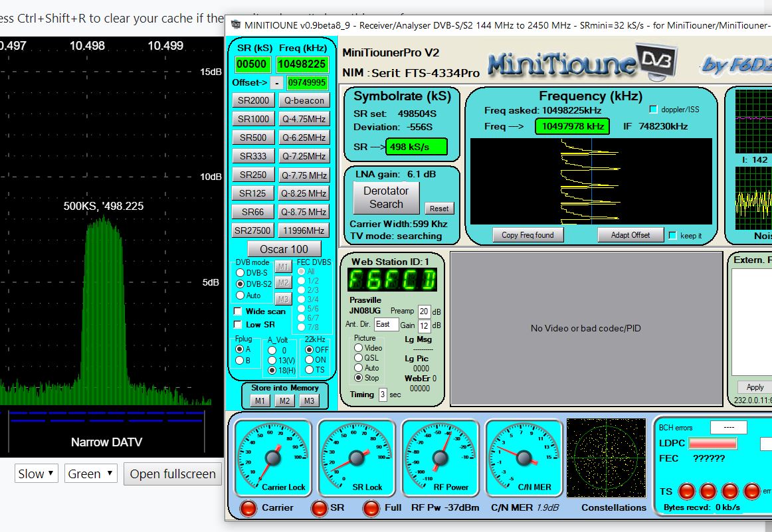Click the Freq (kHz) input field
Viewport: 772px width, 532px height.
(302, 64)
